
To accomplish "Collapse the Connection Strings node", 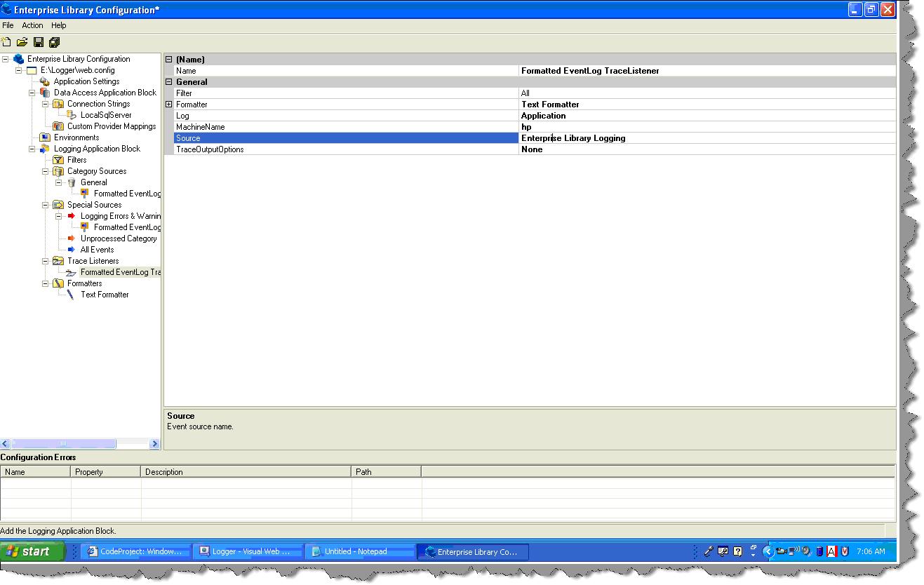I will click(45, 104).
